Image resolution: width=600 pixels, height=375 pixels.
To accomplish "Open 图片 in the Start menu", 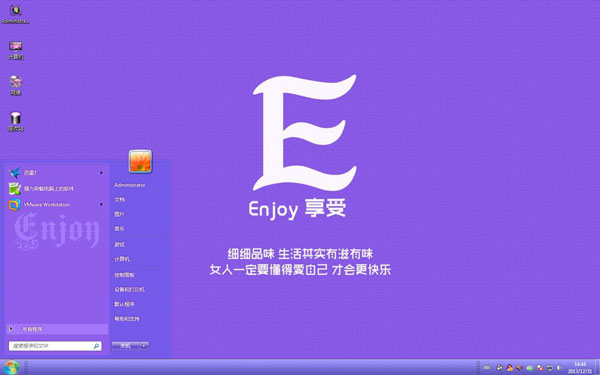I will click(119, 214).
